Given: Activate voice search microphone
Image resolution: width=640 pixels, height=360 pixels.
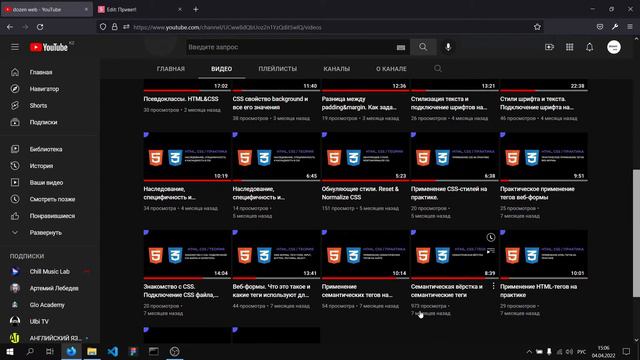Looking at the screenshot, I should click(x=448, y=47).
